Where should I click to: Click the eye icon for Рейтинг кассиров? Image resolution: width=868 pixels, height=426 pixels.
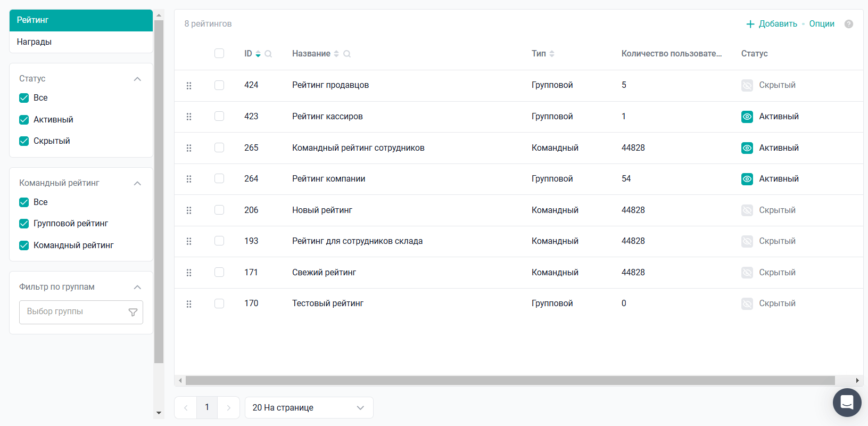point(747,117)
